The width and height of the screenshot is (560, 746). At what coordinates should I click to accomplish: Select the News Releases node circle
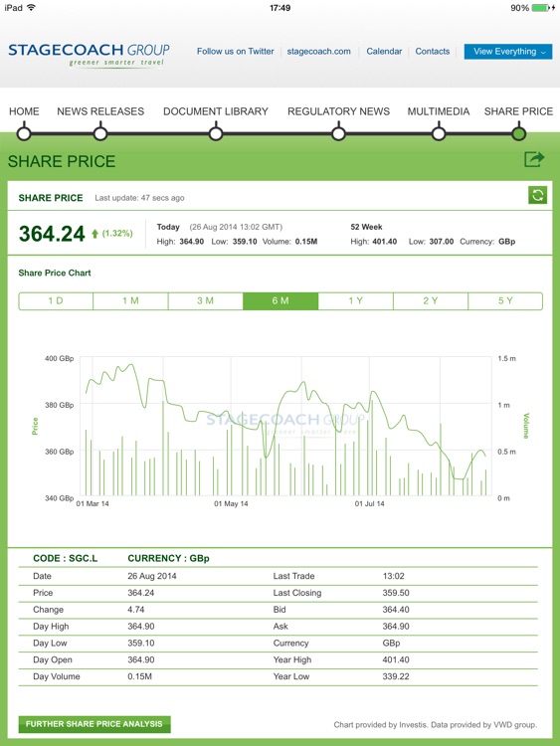pos(100,133)
